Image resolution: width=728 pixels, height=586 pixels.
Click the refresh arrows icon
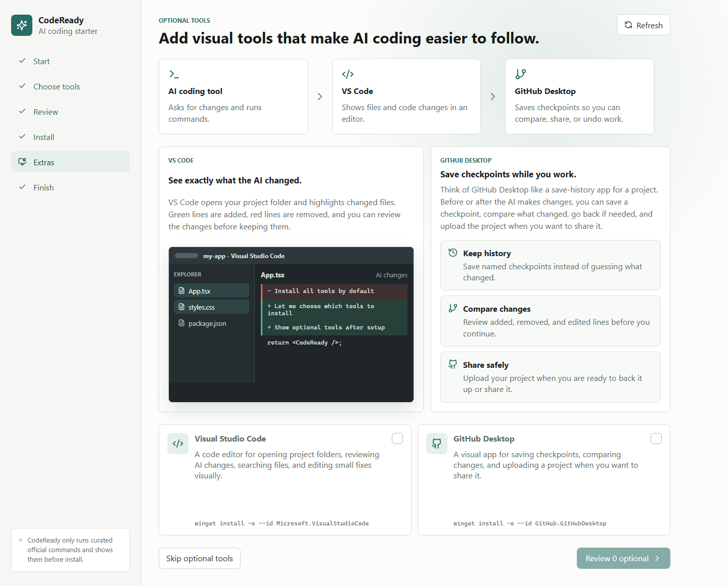pos(628,25)
